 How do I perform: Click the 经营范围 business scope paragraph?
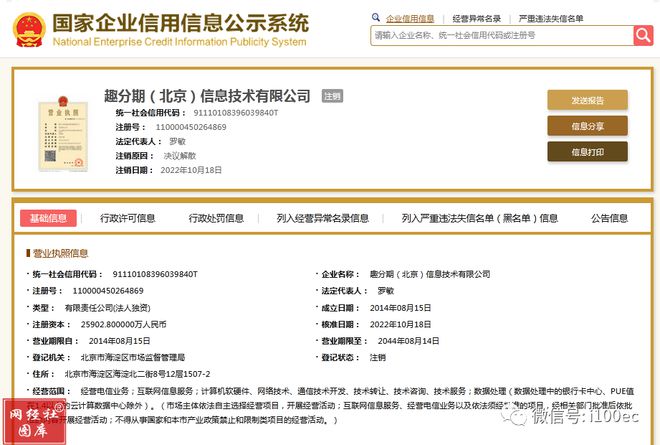pyautogui.click(x=331, y=405)
